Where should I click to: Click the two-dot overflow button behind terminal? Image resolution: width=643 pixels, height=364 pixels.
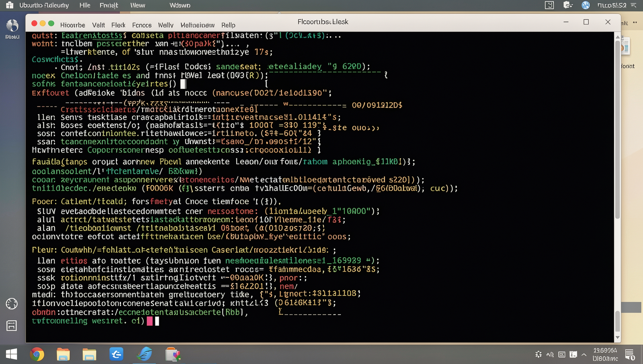coord(635,22)
